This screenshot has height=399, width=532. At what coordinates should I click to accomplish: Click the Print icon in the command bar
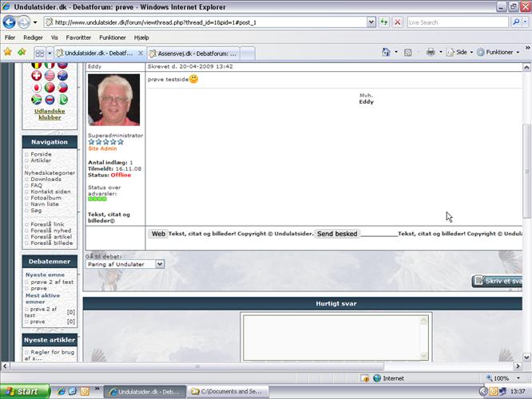pyautogui.click(x=431, y=52)
